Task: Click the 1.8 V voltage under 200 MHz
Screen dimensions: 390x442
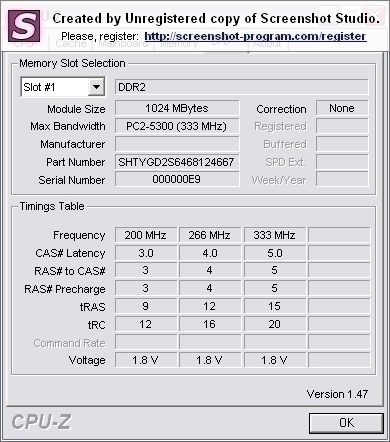Action: pos(146,360)
